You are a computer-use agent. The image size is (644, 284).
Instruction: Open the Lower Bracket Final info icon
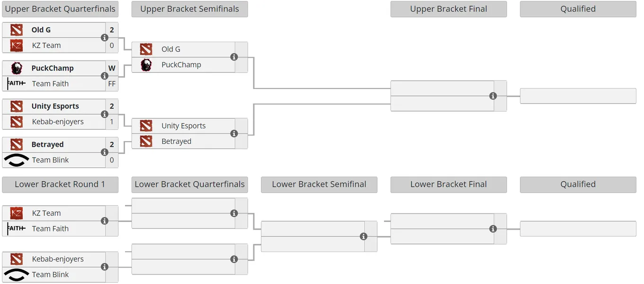point(493,229)
